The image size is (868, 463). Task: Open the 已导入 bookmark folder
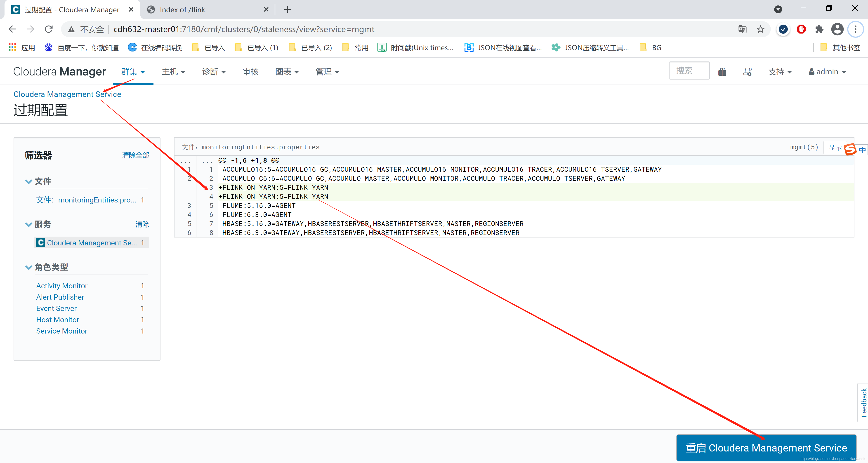209,47
